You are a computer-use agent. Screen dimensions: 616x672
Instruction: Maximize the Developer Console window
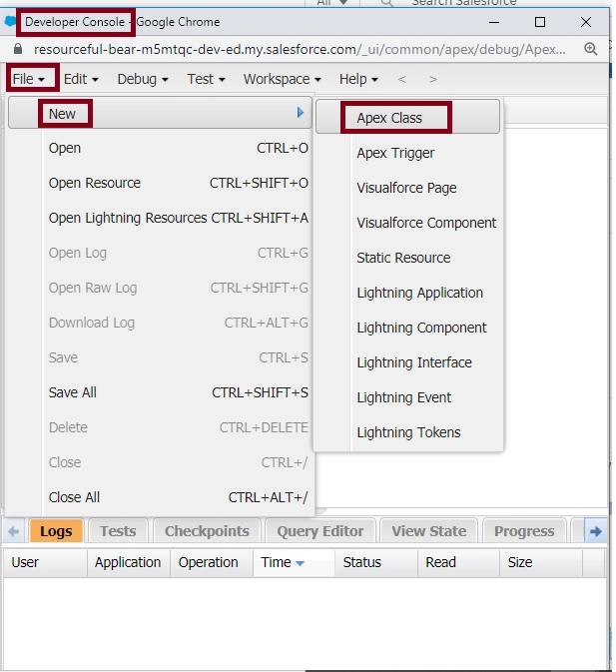click(540, 22)
